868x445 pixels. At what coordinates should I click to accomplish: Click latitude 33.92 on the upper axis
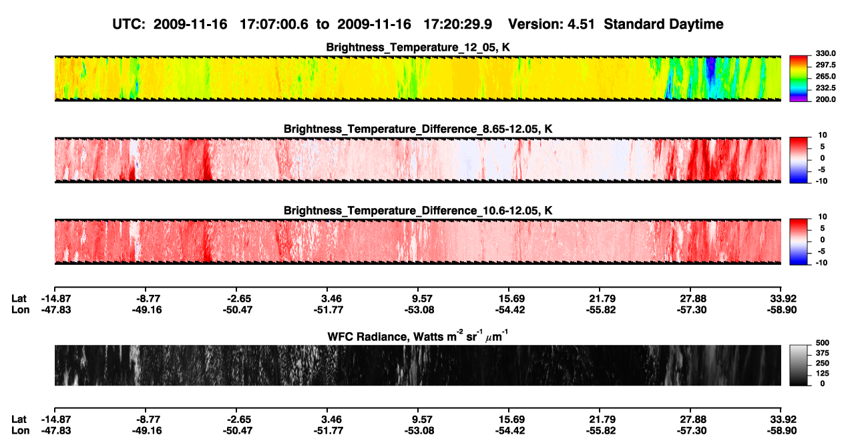click(784, 298)
